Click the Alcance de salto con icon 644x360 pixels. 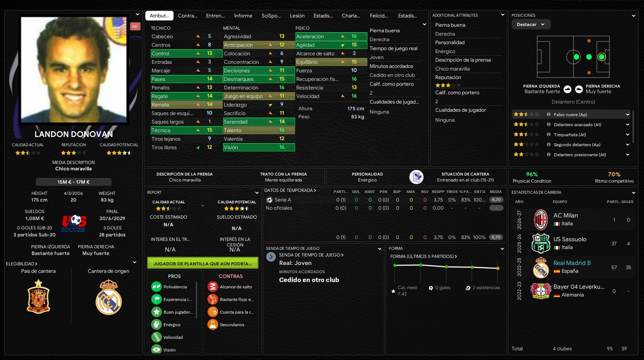pos(213,287)
